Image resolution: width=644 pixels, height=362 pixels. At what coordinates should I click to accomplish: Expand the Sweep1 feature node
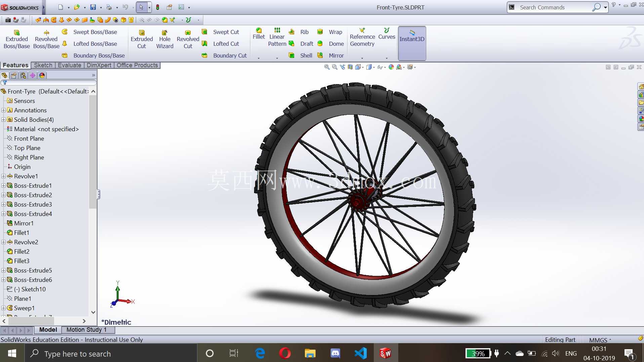[x=3, y=308]
